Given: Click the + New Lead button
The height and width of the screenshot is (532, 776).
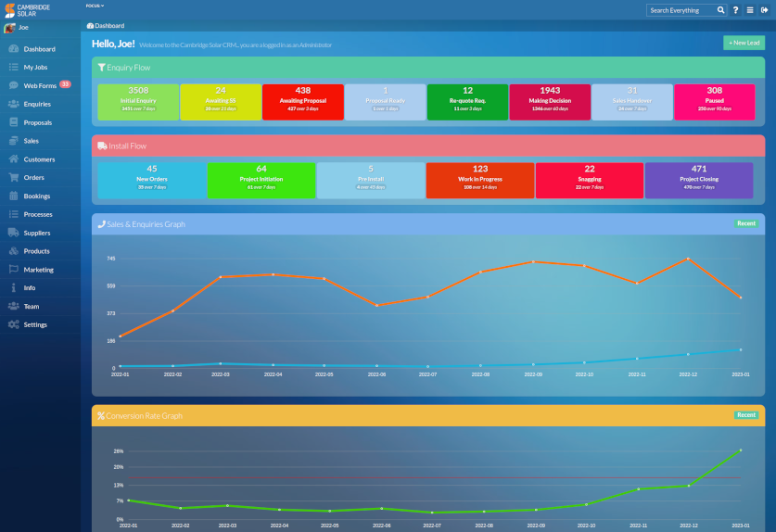Looking at the screenshot, I should coord(744,43).
